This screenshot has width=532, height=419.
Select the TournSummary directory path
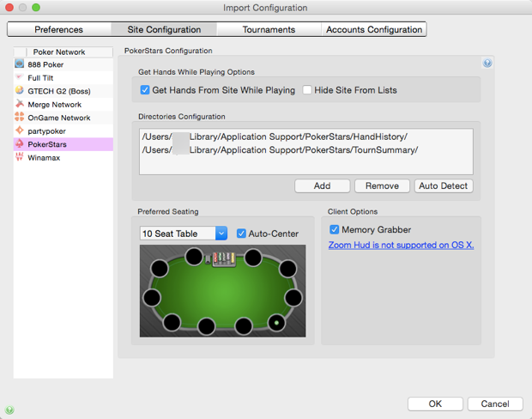(280, 149)
